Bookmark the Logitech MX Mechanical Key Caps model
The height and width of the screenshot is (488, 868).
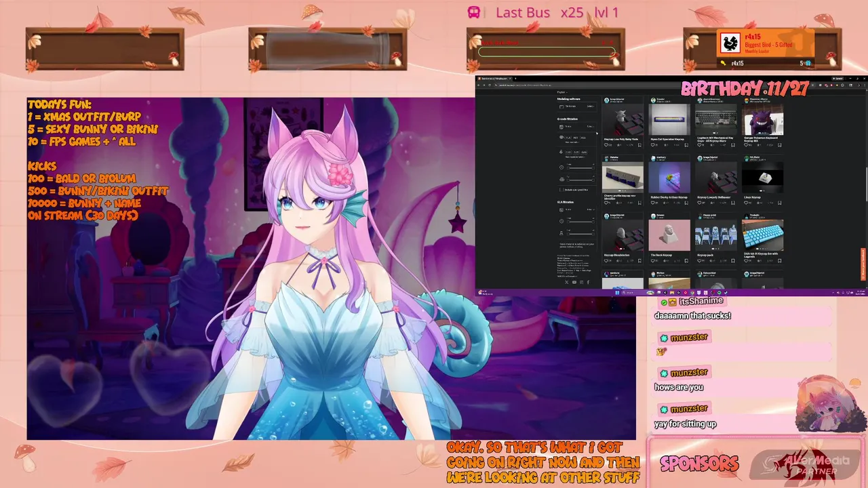pos(733,145)
